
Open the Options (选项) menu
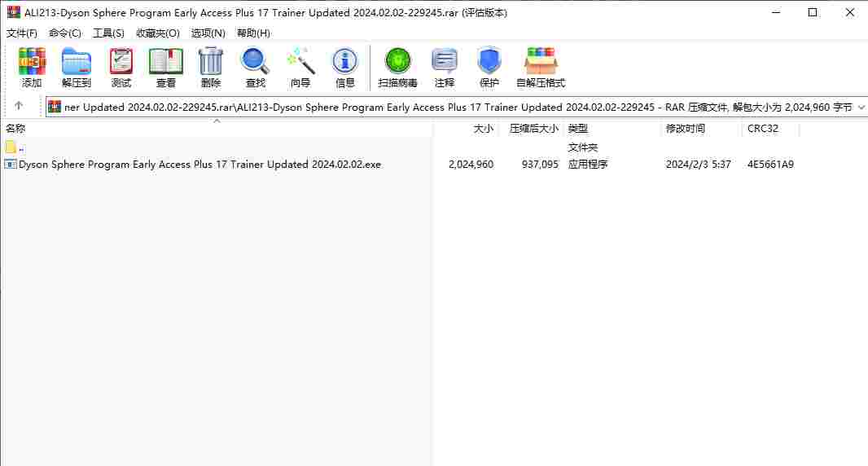point(208,33)
